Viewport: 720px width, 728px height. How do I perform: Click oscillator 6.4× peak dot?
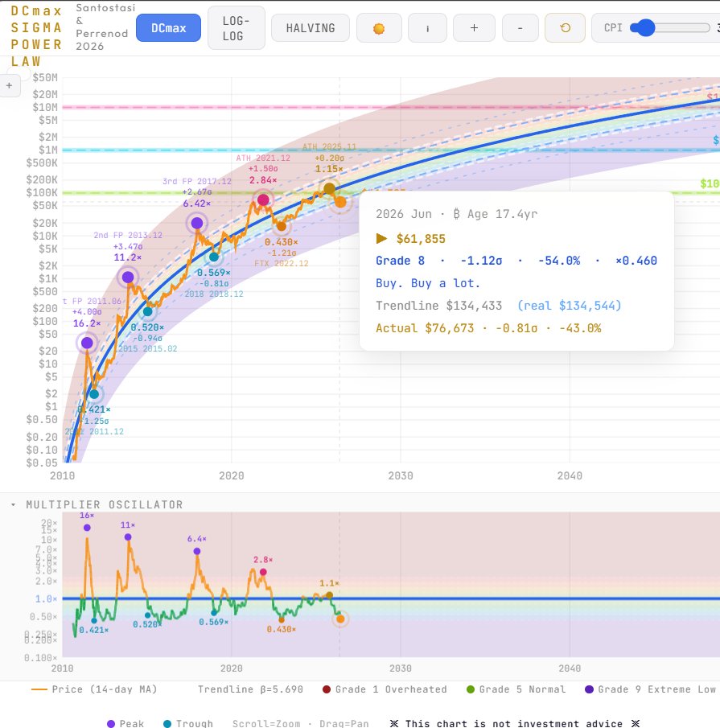tap(197, 551)
